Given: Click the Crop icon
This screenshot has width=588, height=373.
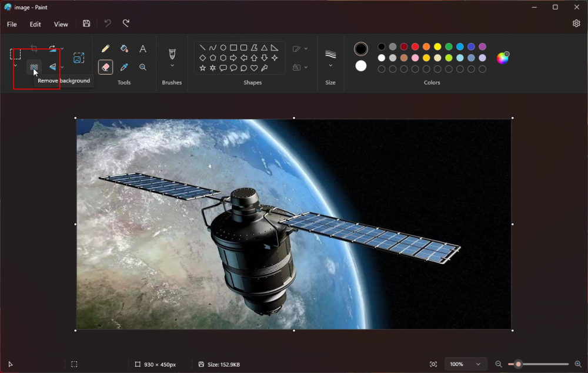Looking at the screenshot, I should click(34, 48).
